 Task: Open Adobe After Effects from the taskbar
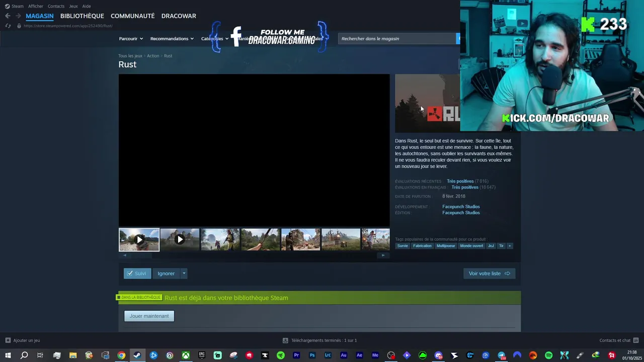coord(359,355)
